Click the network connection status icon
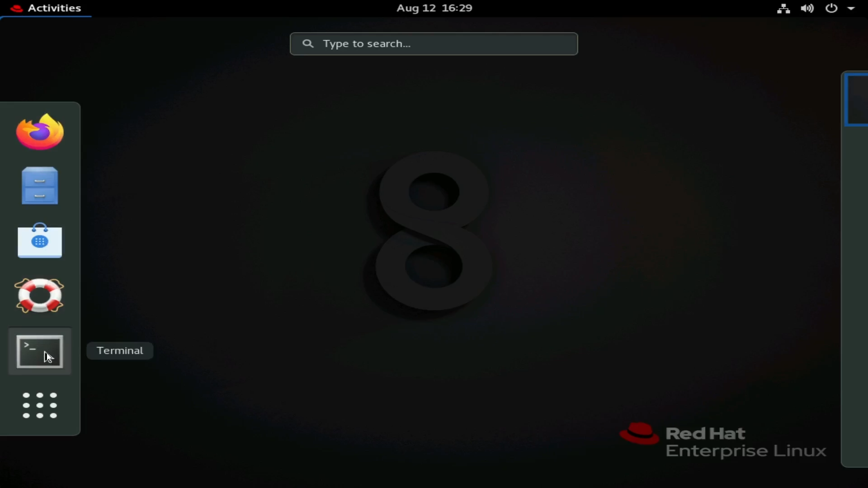868x488 pixels. (783, 8)
